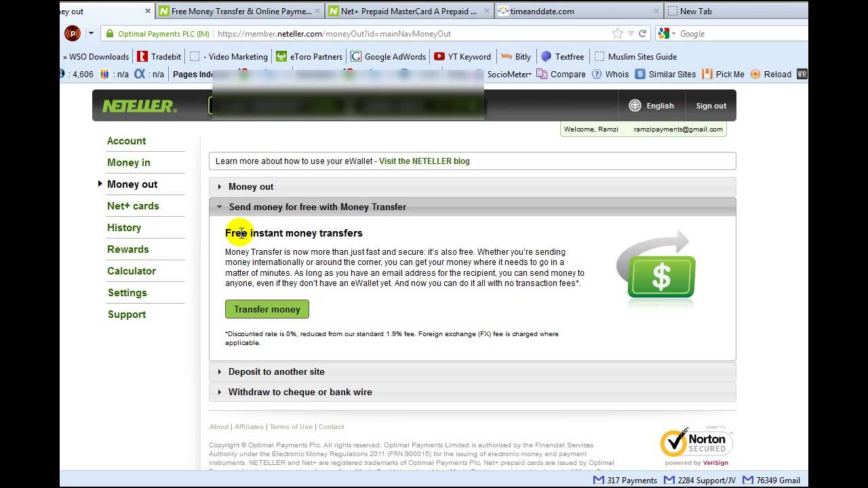The width and height of the screenshot is (868, 488).
Task: Close the Net+ Prepaid MasterCard tab
Action: 487,11
